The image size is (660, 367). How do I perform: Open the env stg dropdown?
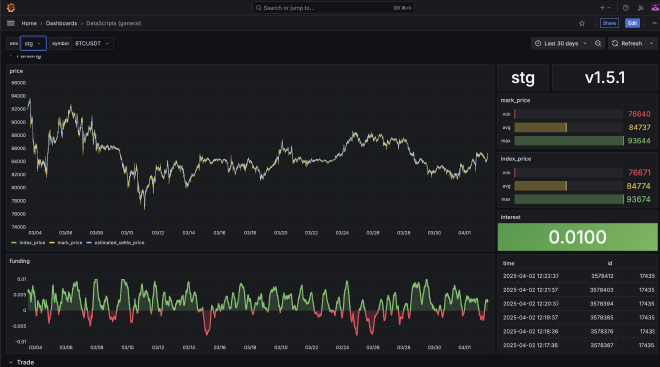point(33,43)
